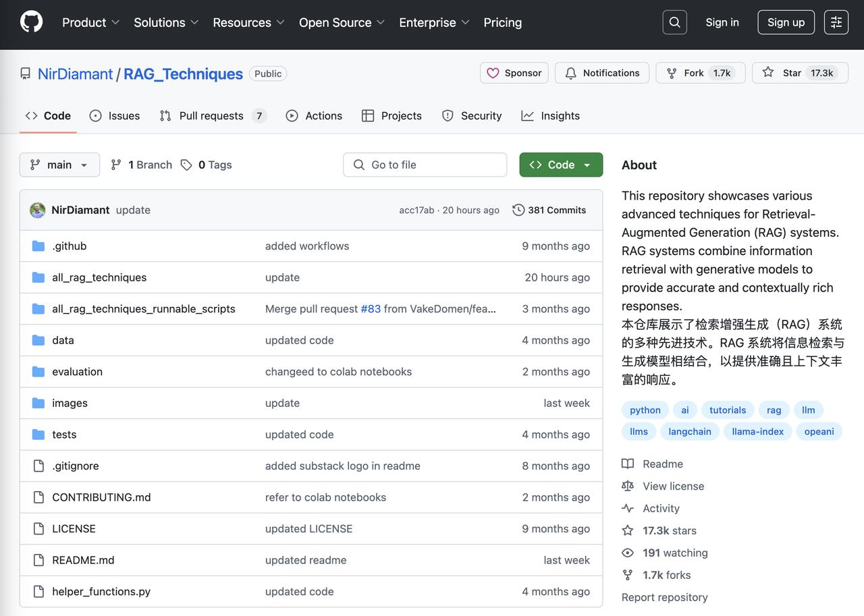Click the Star button
Image resolution: width=864 pixels, height=616 pixels.
tap(799, 73)
